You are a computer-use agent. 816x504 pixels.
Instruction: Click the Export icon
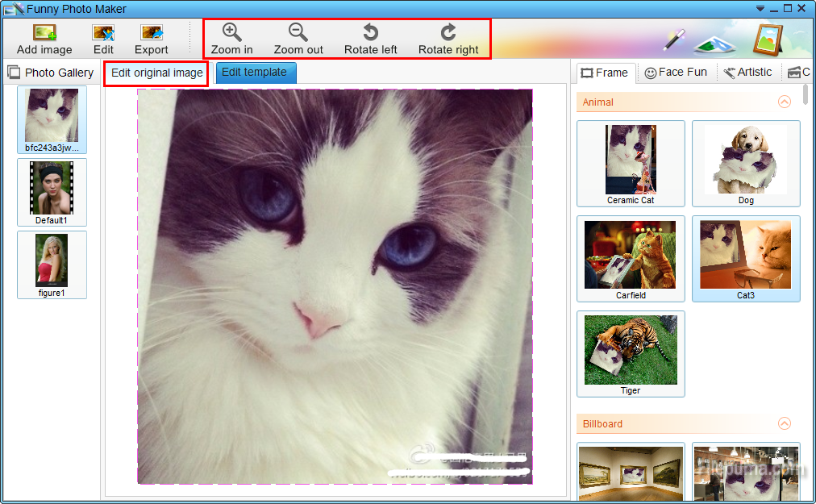click(x=152, y=39)
